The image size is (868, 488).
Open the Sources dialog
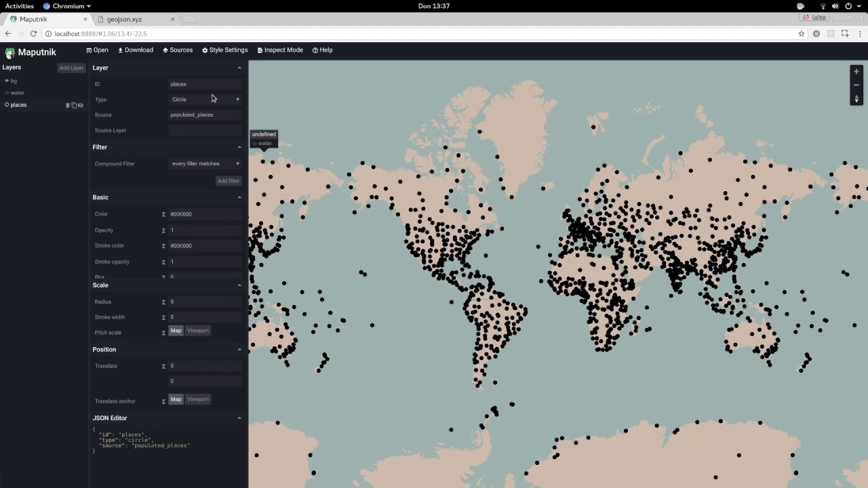[178, 50]
